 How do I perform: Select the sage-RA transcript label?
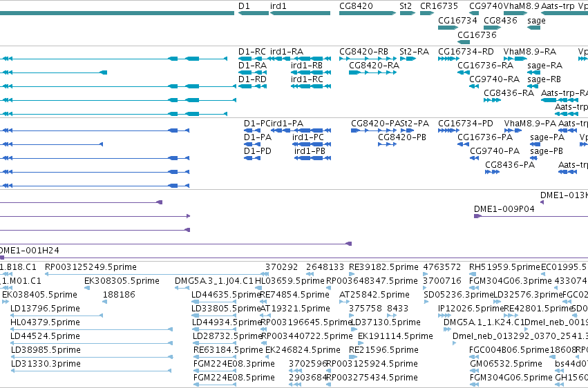(x=544, y=66)
